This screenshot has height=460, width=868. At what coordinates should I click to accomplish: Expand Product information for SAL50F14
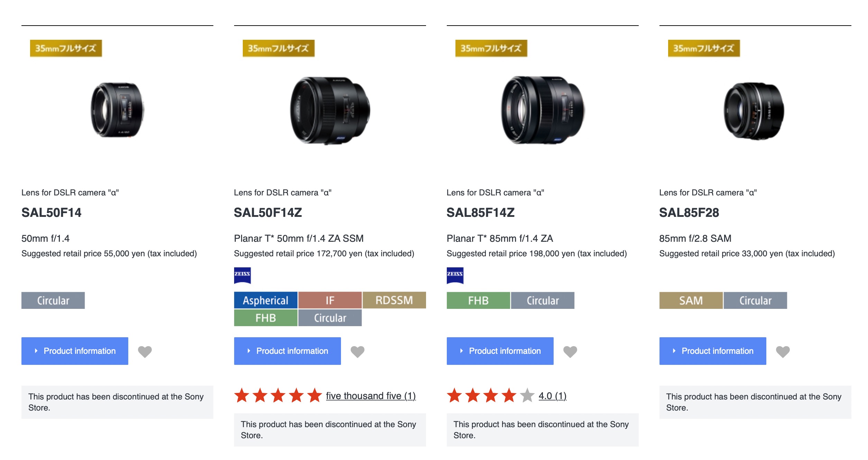pyautogui.click(x=74, y=351)
